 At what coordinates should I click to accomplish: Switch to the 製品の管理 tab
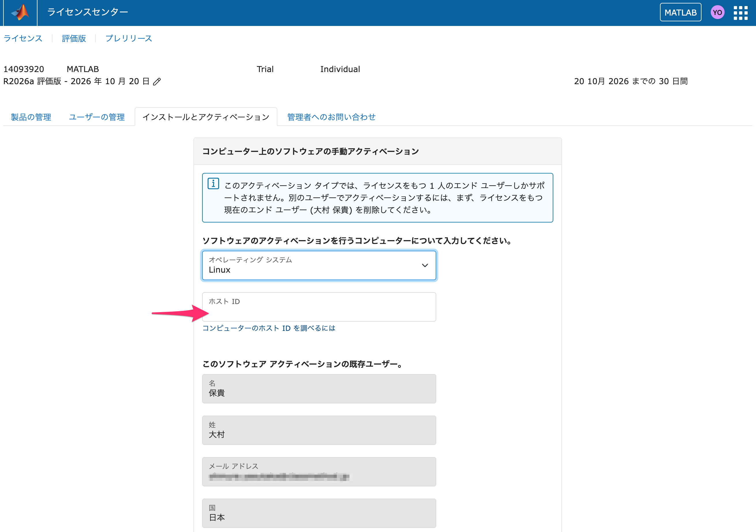[31, 117]
